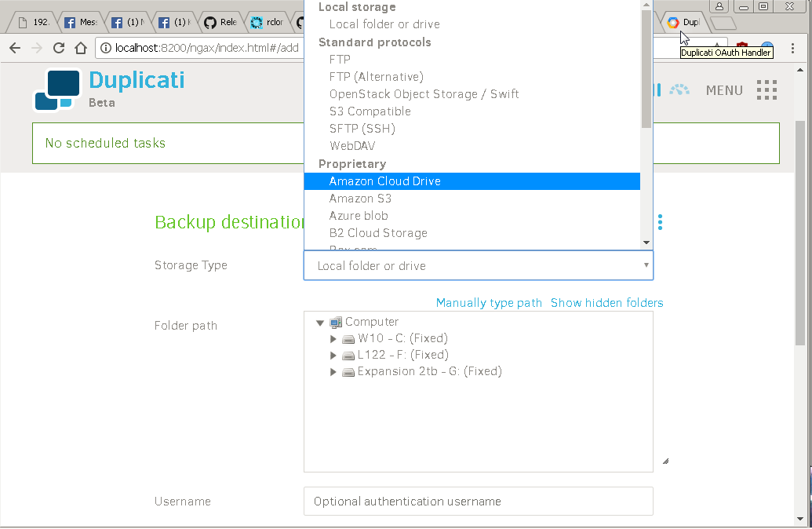The image size is (812, 529).
Task: Click the dropdown list scrollbar thumb
Action: tap(646, 68)
